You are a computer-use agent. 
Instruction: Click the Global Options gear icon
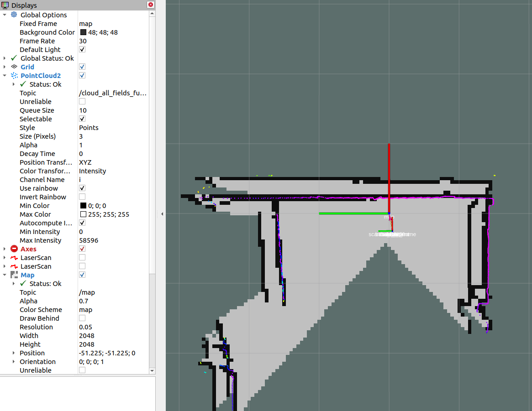[x=14, y=15]
